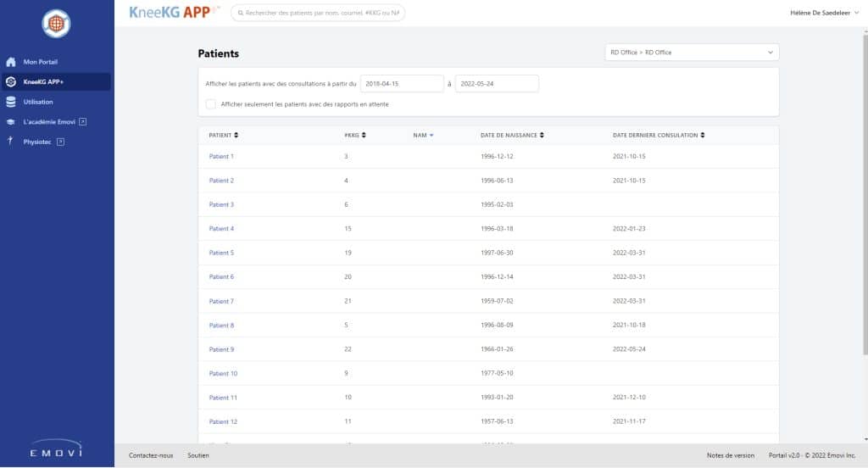Click the circular globe logo in sidebar
Image resolution: width=868 pixels, height=468 pixels.
click(x=56, y=24)
